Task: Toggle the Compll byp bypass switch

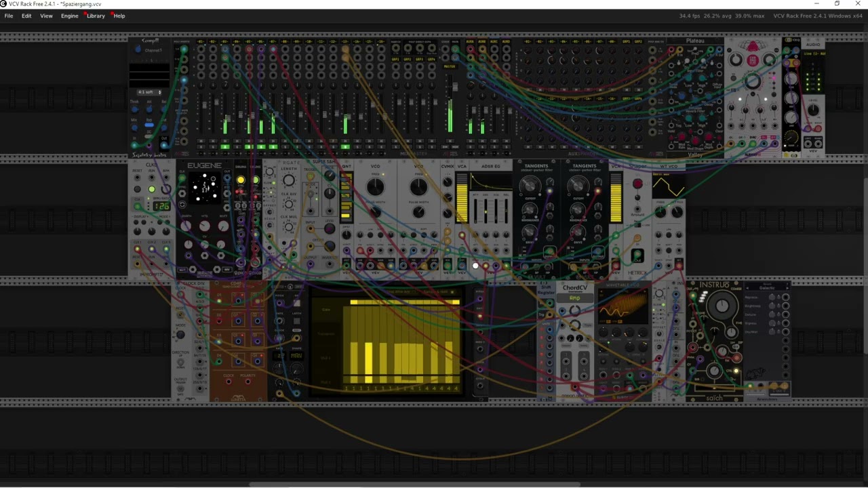Action: pyautogui.click(x=149, y=125)
